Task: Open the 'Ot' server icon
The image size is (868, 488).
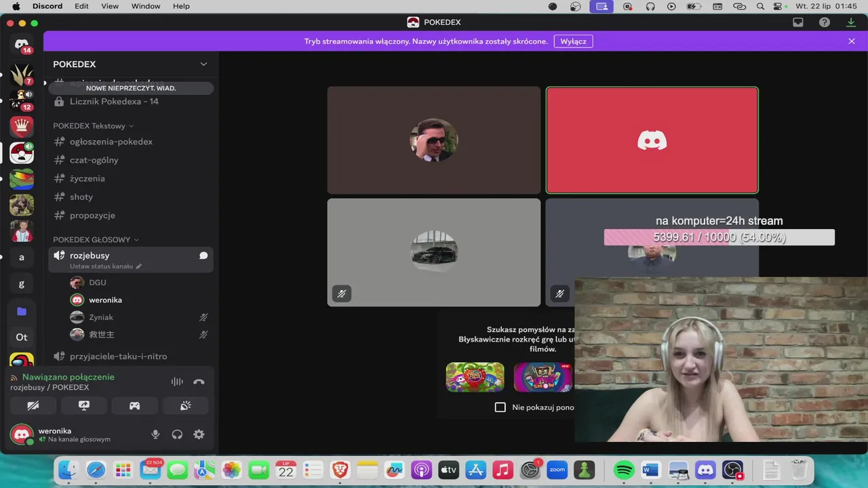Action: (22, 337)
